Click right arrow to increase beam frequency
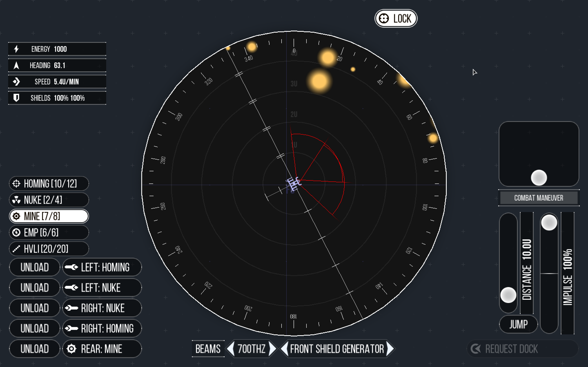 pyautogui.click(x=272, y=349)
